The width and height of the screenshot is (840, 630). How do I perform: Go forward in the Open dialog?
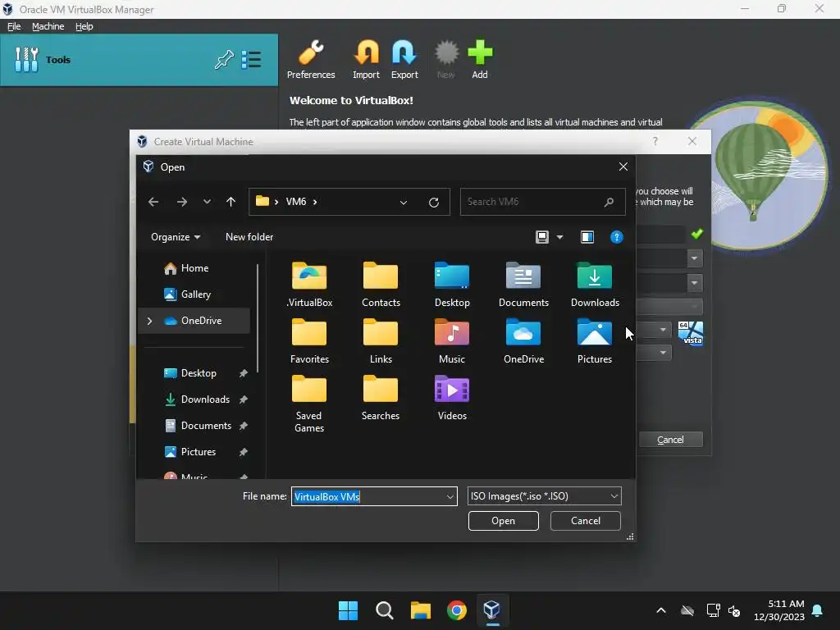pos(182,202)
